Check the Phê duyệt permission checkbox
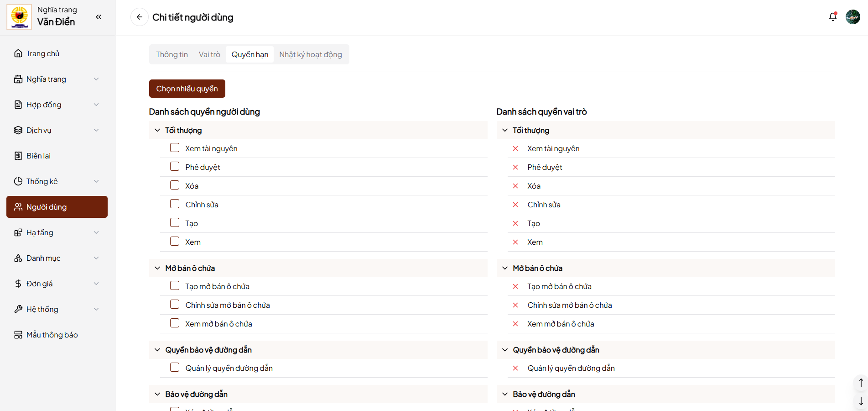 175,167
